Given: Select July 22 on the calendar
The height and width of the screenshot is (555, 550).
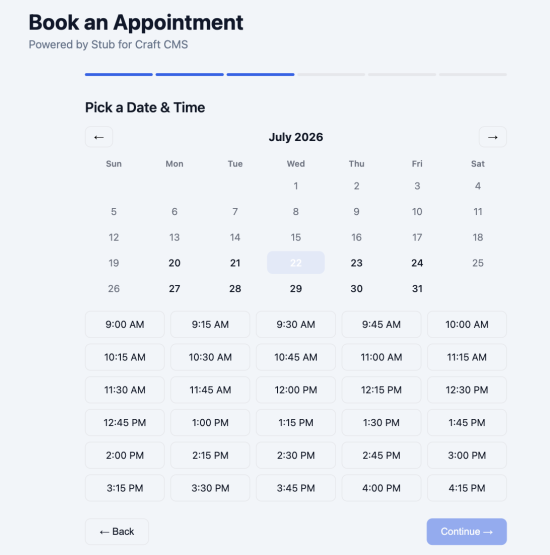Looking at the screenshot, I should tap(296, 263).
